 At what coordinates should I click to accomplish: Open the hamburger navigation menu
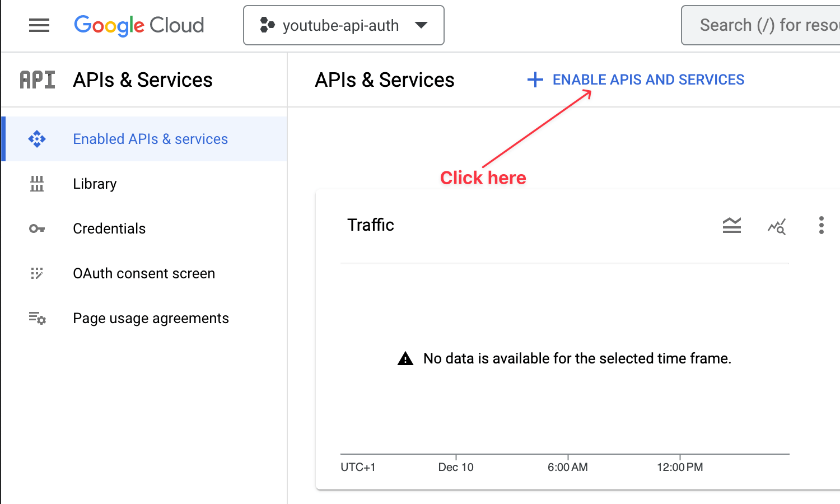(39, 25)
